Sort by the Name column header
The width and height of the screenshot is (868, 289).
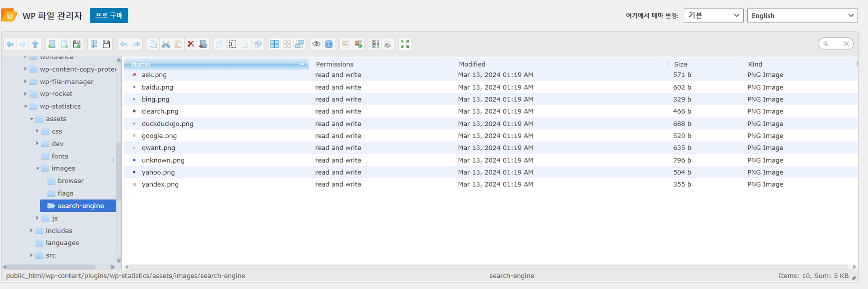tap(217, 64)
